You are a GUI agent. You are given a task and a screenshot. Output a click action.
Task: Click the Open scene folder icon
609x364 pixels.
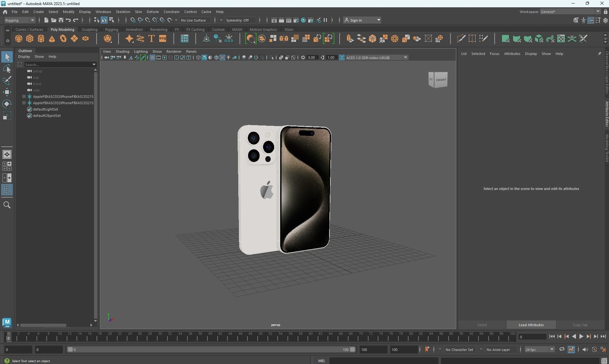click(54, 20)
